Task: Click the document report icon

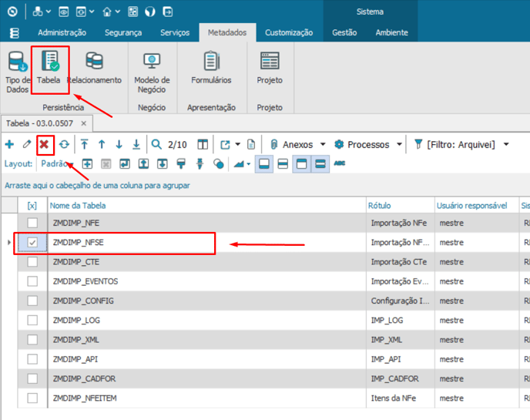Action: pyautogui.click(x=251, y=145)
